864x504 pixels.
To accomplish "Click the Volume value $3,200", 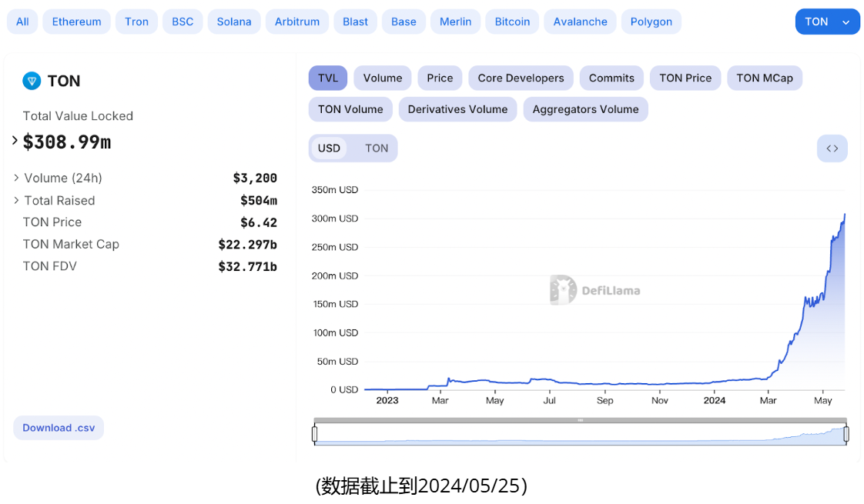I will pyautogui.click(x=255, y=178).
